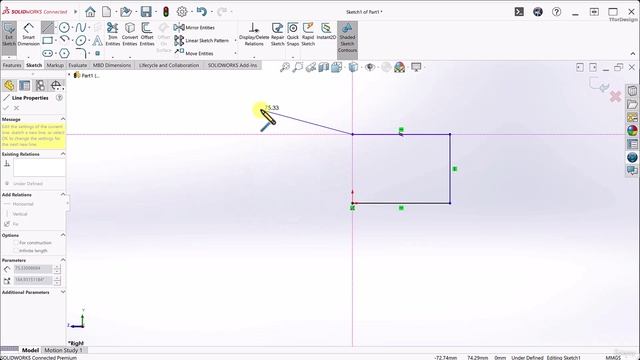Image resolution: width=640 pixels, height=360 pixels.
Task: Click the line length parameter field
Action: pos(33,269)
